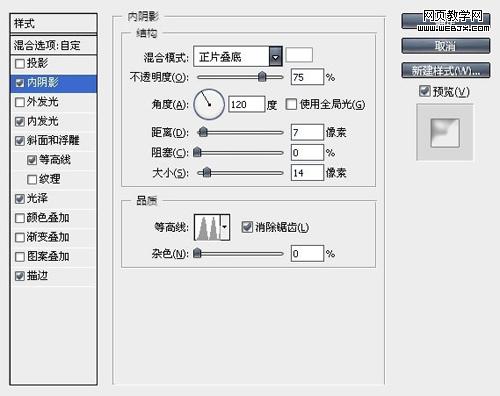The width and height of the screenshot is (500, 396).
Task: Click the 不透明度 slider handle
Action: (x=262, y=77)
